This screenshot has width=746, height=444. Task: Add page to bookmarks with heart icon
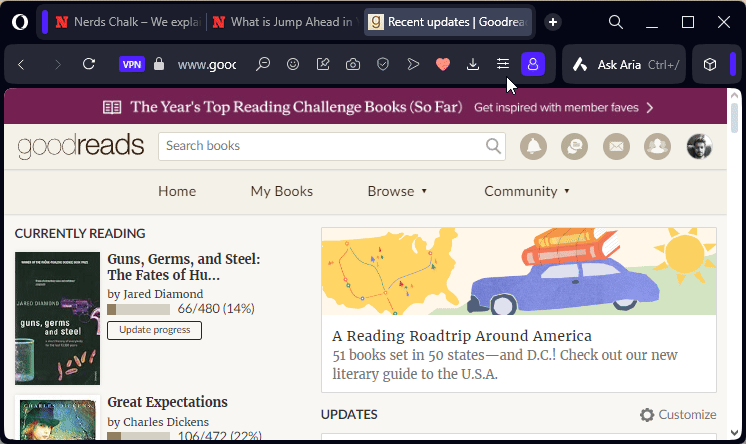[443, 64]
